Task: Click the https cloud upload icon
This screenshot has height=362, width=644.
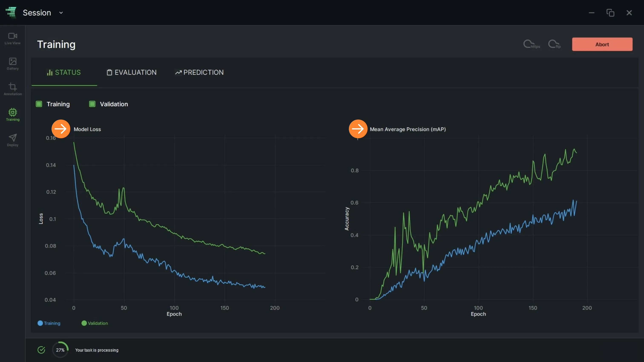Action: (x=532, y=44)
